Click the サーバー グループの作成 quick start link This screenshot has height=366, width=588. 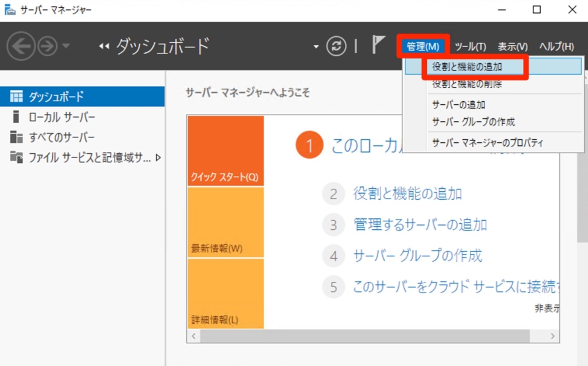coord(417,256)
